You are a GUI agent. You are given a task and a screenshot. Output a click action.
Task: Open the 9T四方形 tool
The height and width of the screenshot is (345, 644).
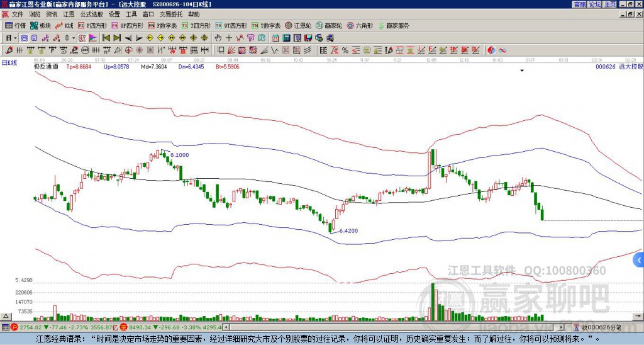(x=231, y=25)
